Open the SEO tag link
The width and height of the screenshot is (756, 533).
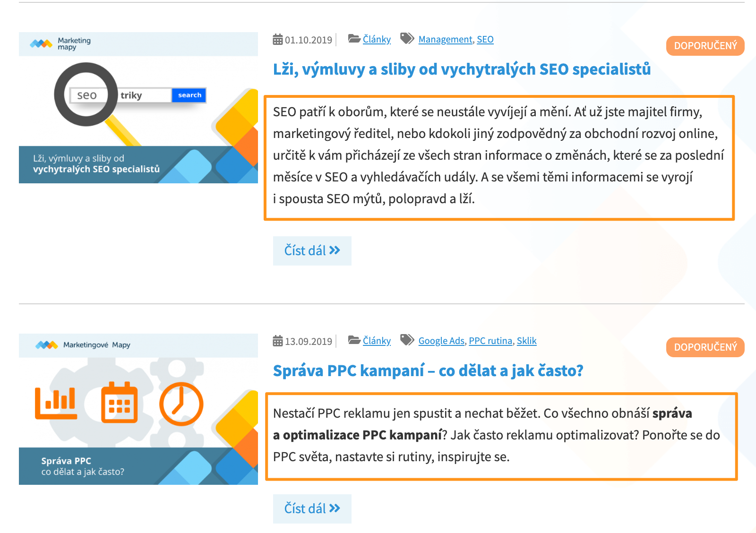coord(485,39)
